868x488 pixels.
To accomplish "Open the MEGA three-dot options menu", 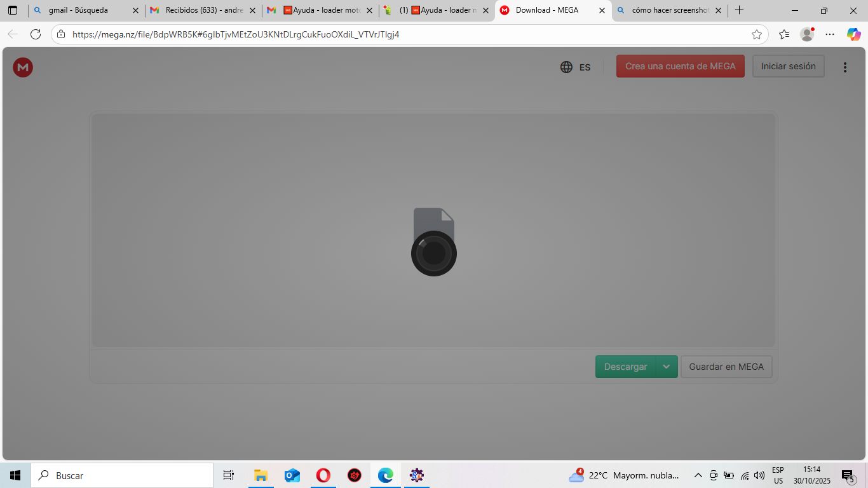I will tap(844, 67).
